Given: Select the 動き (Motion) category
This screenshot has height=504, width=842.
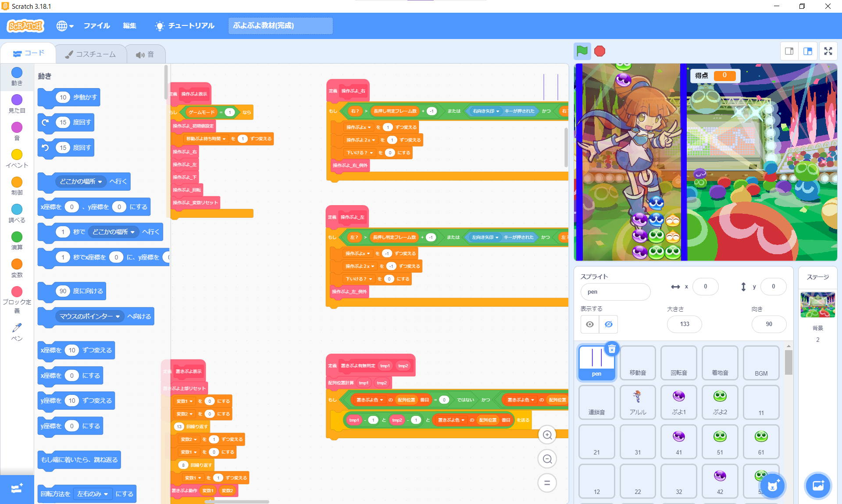Looking at the screenshot, I should (17, 77).
